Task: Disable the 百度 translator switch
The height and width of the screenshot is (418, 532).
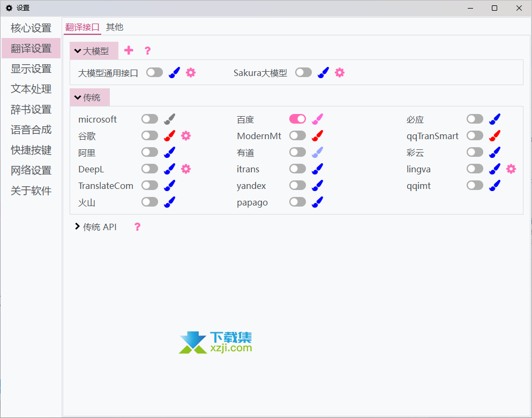Action: tap(297, 119)
